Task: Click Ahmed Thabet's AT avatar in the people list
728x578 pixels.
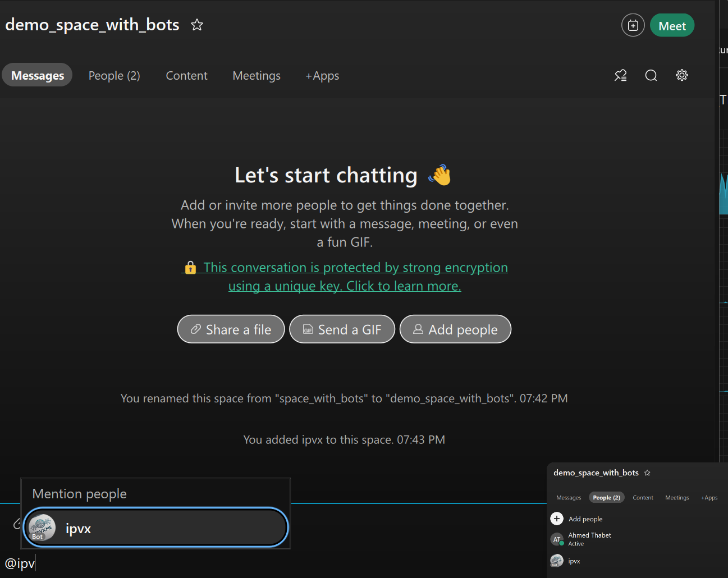Action: [557, 539]
